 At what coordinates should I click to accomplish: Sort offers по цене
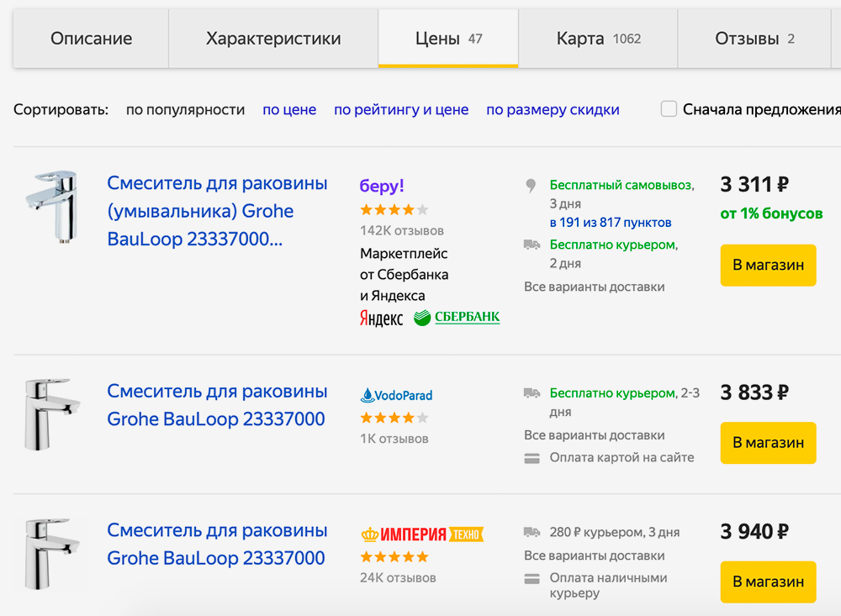(x=289, y=110)
